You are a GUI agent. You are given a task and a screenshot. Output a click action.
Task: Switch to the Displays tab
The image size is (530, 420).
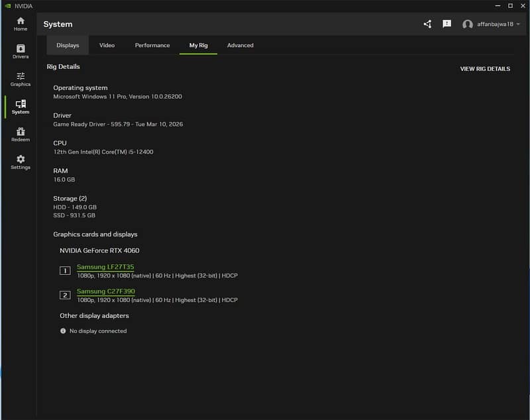[68, 45]
